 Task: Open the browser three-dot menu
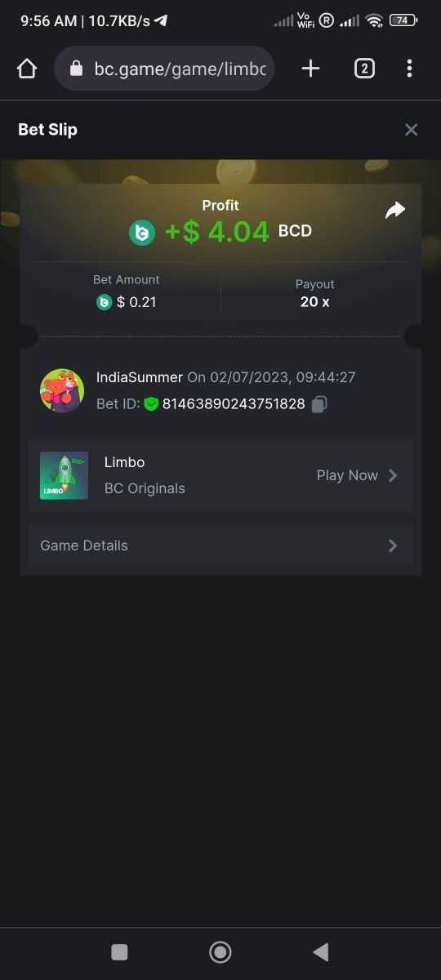coord(409,69)
